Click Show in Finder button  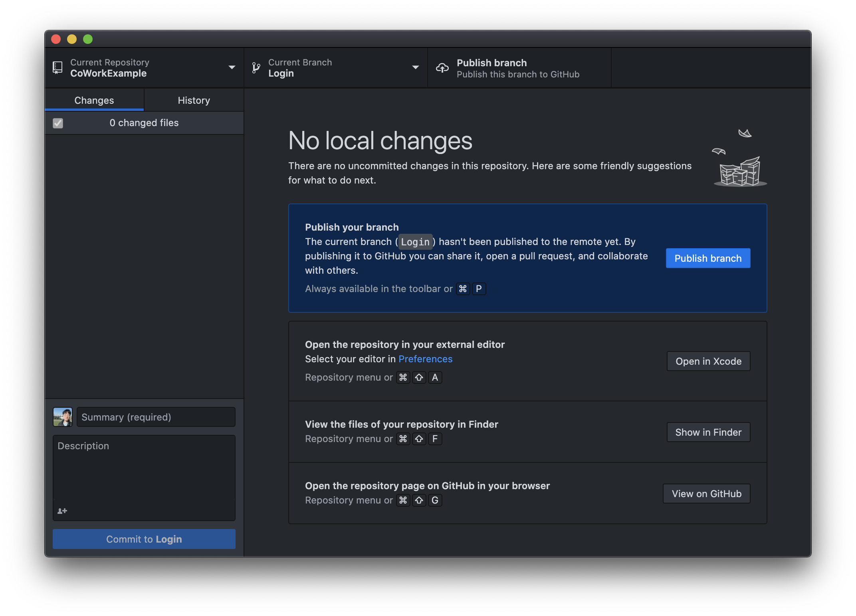(x=708, y=432)
